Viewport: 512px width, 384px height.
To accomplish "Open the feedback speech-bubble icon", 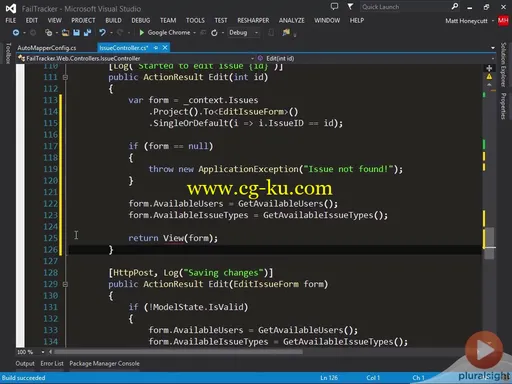I will [x=334, y=6].
